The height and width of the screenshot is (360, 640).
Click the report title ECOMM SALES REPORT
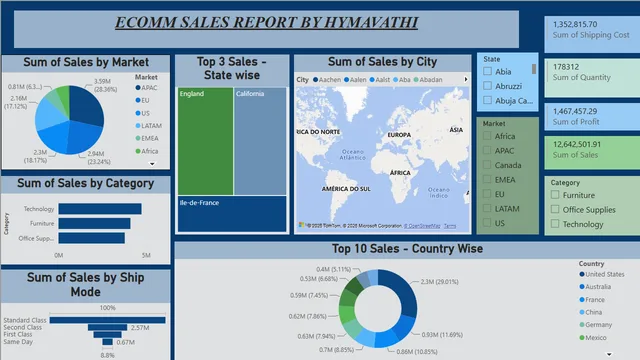tap(266, 22)
